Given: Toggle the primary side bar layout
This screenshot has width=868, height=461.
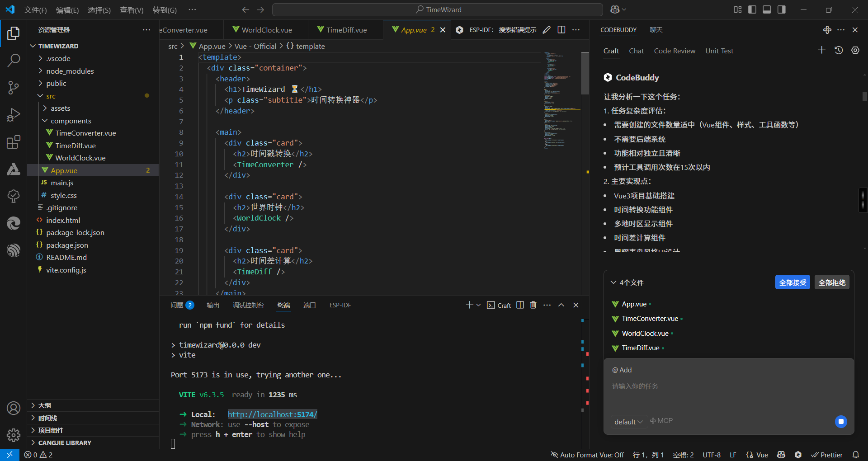Looking at the screenshot, I should pos(752,9).
